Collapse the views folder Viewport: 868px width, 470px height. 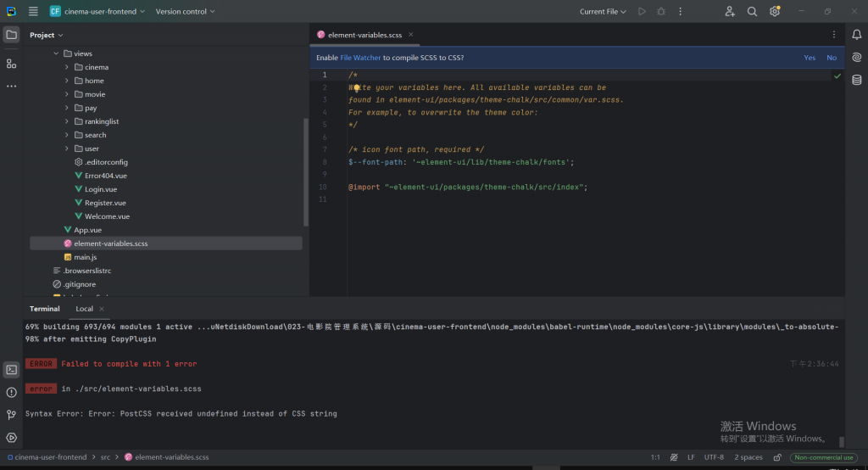click(56, 53)
